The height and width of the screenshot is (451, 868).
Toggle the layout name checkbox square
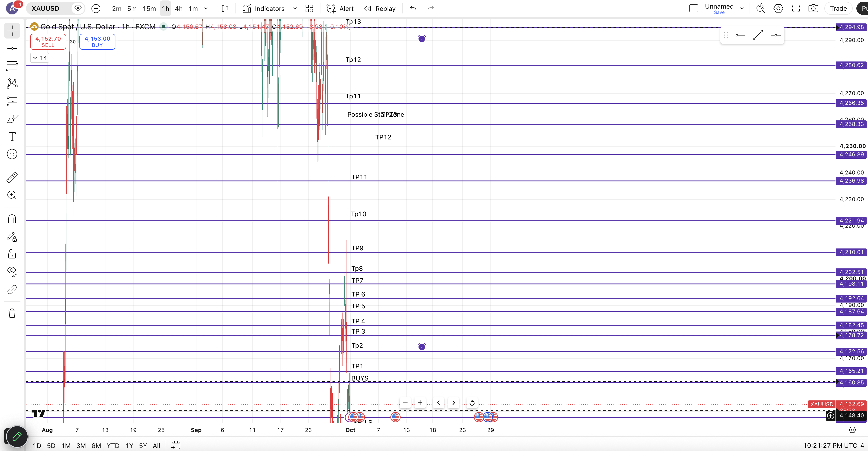tap(693, 8)
